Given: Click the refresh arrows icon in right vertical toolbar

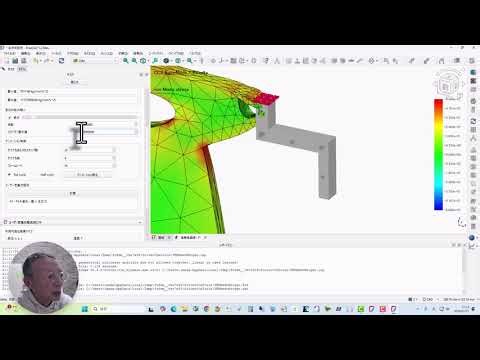Looking at the screenshot, I should 473,121.
